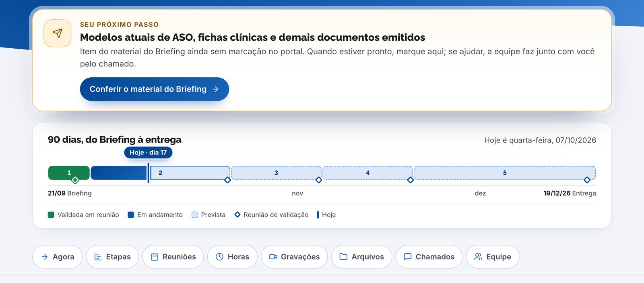This screenshot has height=283, width=644.
Task: Click the gantt chart icon on Etapas
Action: click(x=98, y=257)
